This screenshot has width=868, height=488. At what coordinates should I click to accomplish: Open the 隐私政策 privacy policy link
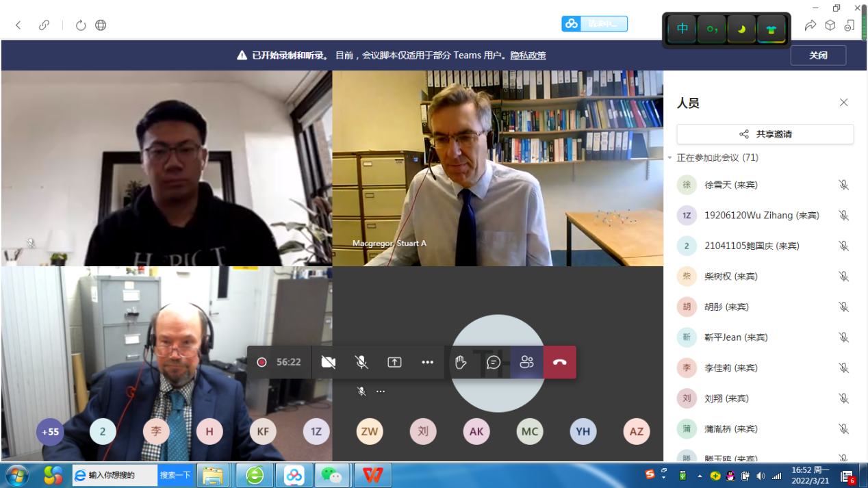(x=528, y=55)
